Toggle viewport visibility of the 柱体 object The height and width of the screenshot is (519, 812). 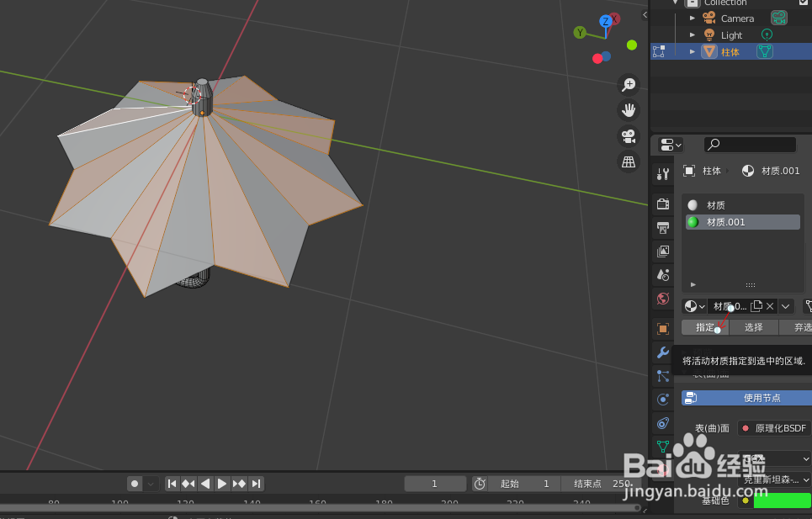(x=764, y=51)
